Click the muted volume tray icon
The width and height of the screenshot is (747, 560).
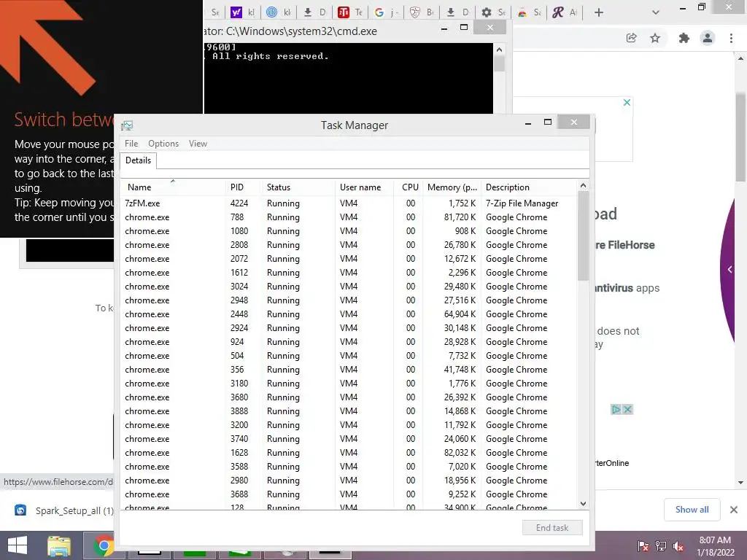point(678,546)
